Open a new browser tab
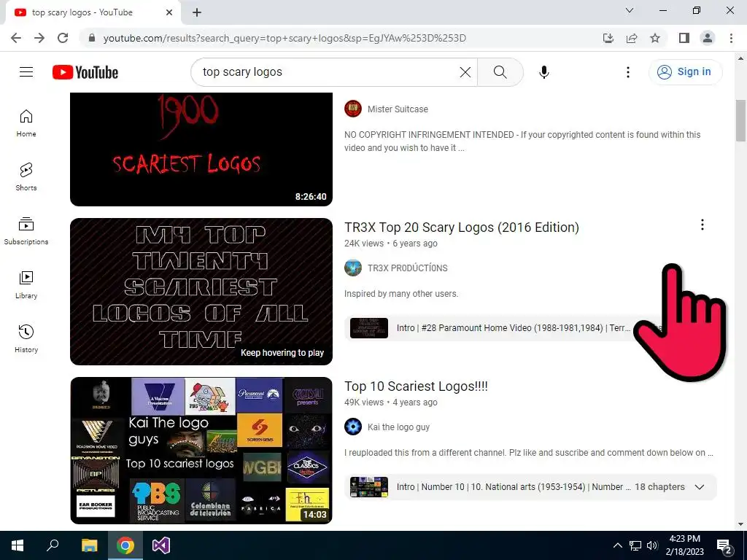The height and width of the screenshot is (560, 747). [x=197, y=12]
